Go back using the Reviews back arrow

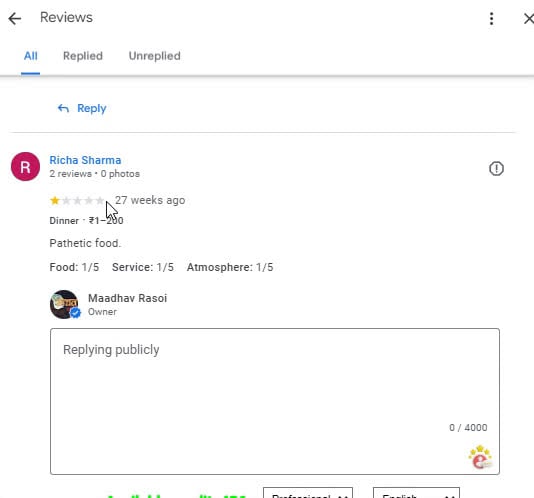[x=15, y=18]
